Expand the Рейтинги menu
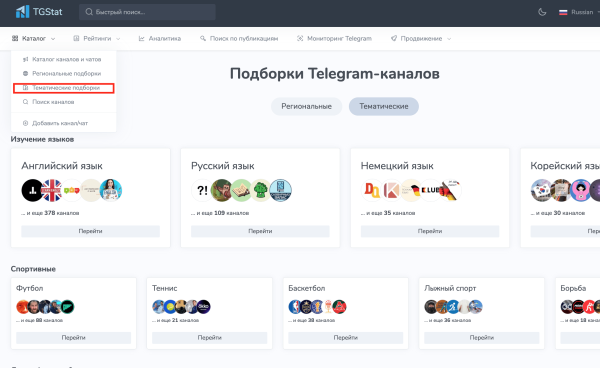 point(97,39)
